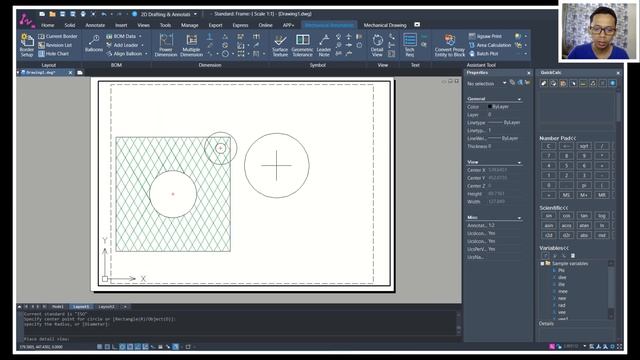The width and height of the screenshot is (640, 360).
Task: Click the Open folder icon in quick access toolbar
Action: click(52, 14)
